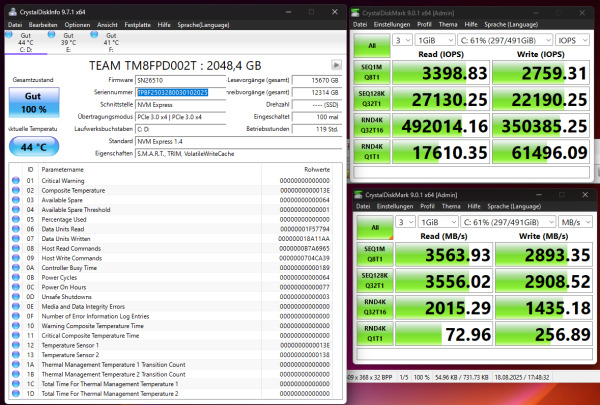Click the upper CrystalDiskMark title bar icon
This screenshot has height=405, width=600.
tap(355, 13)
